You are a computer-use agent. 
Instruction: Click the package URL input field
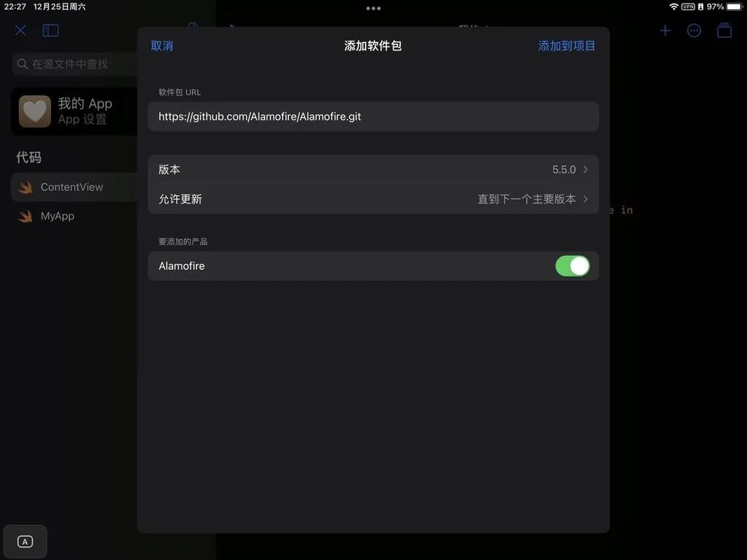click(373, 116)
